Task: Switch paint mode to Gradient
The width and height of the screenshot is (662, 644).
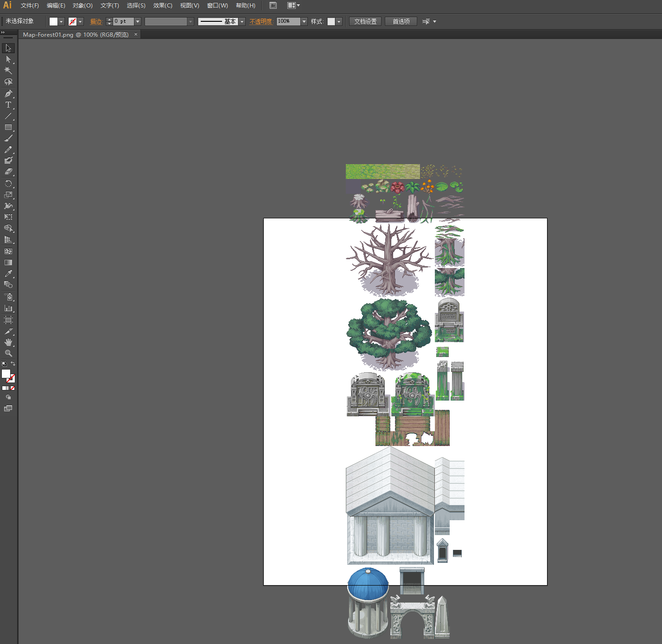Action: coord(8,388)
